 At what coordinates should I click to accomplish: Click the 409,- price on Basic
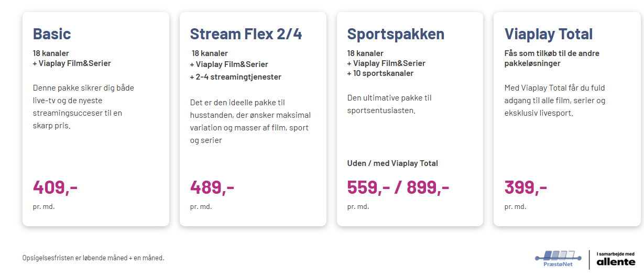pyautogui.click(x=55, y=187)
